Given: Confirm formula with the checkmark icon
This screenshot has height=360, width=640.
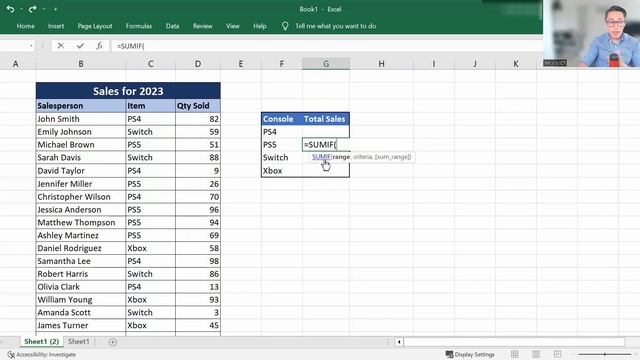Looking at the screenshot, I should (80, 46).
